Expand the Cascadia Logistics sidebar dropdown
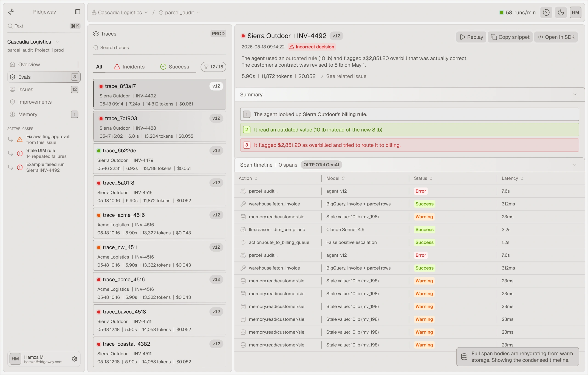 (57, 42)
